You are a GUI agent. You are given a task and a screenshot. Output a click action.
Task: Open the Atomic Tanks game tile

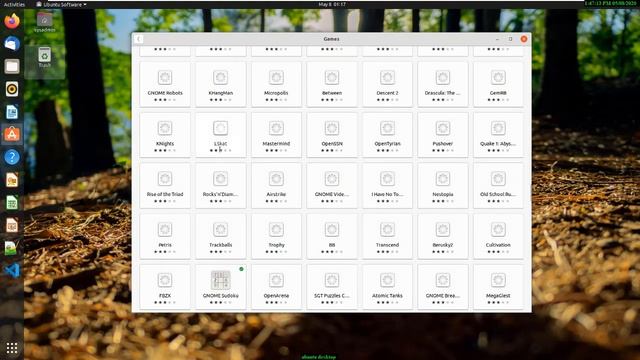tap(387, 287)
